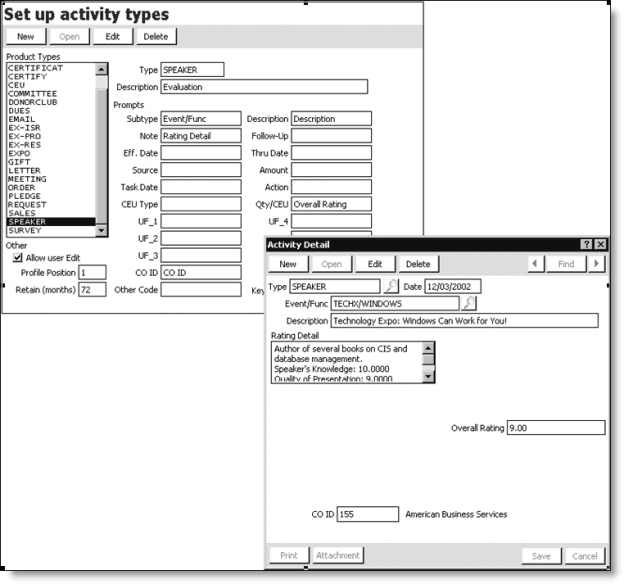Toggle the Allow user Edit checkbox
The width and height of the screenshot is (624, 584).
point(18,258)
